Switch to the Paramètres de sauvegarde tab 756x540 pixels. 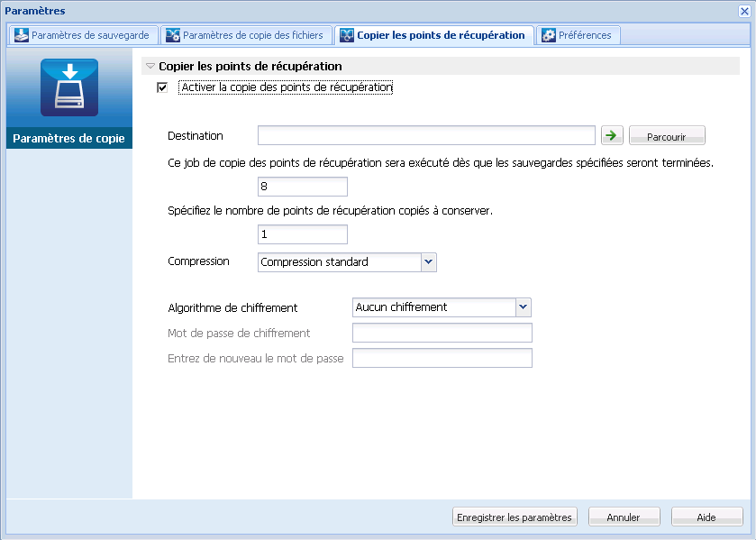tap(83, 35)
